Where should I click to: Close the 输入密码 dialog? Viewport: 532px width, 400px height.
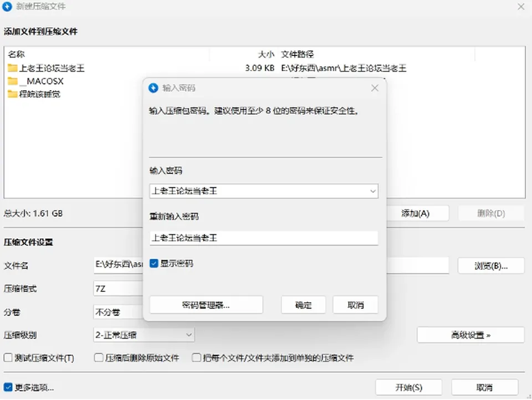375,88
